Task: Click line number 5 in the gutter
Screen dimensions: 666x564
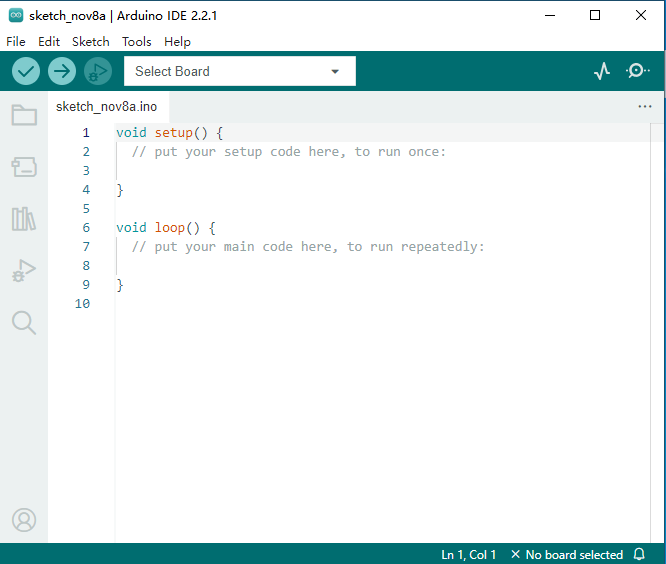Action: coord(86,209)
